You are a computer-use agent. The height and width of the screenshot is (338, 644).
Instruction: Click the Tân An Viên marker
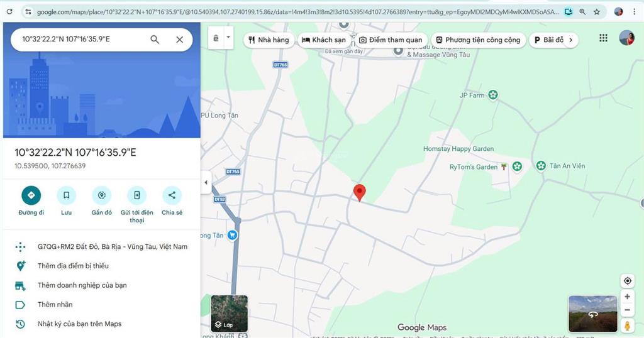[x=541, y=166]
